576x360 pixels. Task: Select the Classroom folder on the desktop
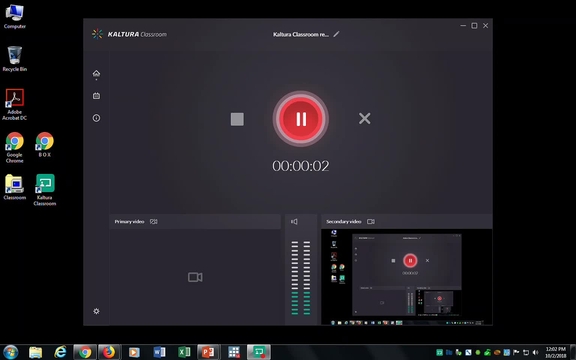pos(15,187)
